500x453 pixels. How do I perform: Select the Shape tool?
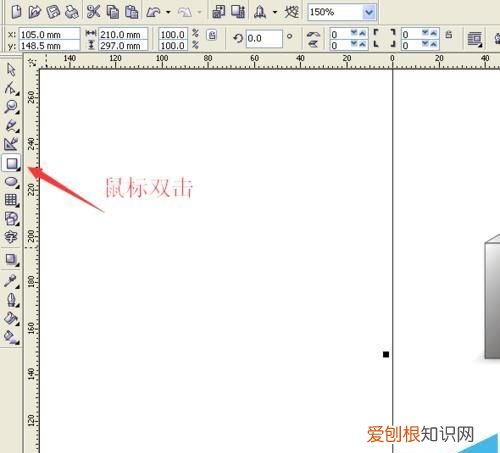11,88
